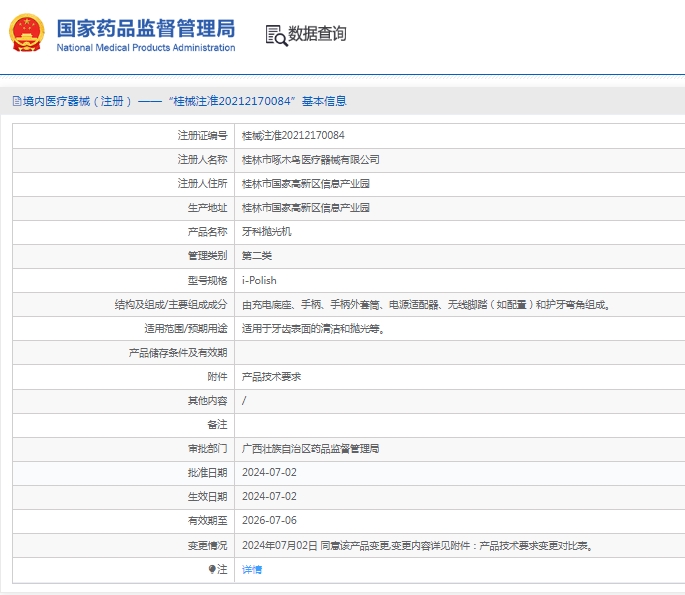
Task: Click the 审批部门 row label
Action: tap(208, 448)
